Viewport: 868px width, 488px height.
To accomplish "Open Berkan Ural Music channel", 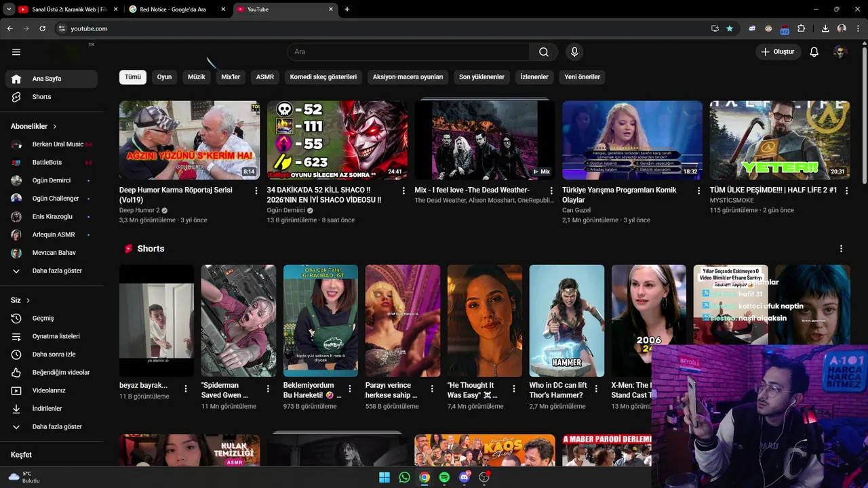I will pos(52,144).
